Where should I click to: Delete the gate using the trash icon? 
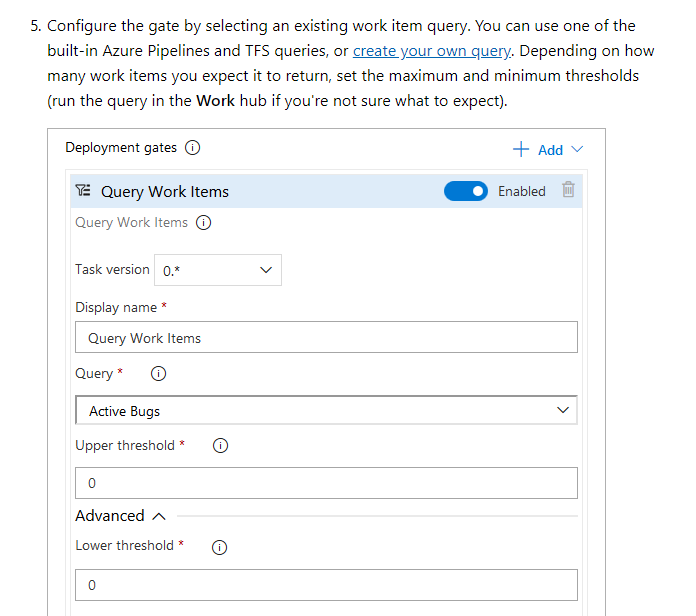(x=568, y=190)
